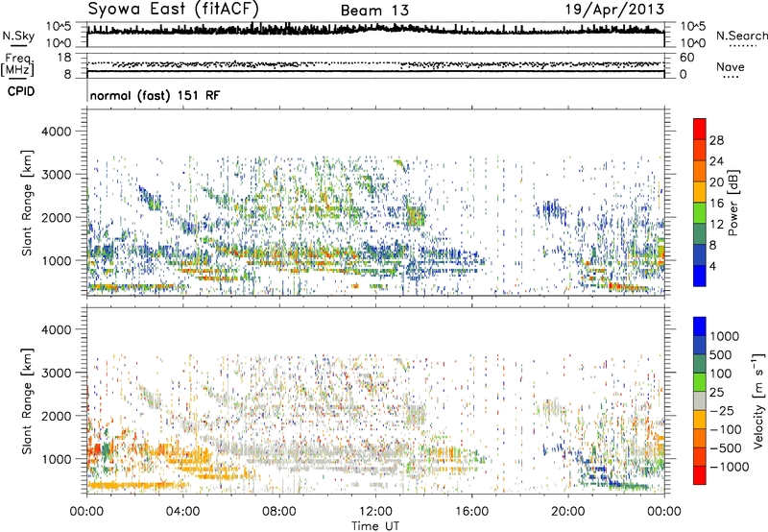Click the '20:00' time axis tick label
Image resolution: width=768 pixels, height=532 pixels.
click(568, 512)
